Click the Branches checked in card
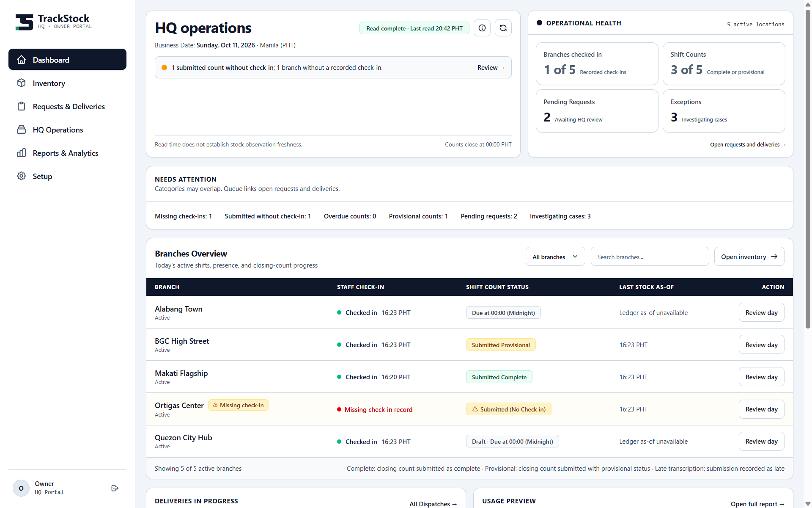 (x=597, y=63)
